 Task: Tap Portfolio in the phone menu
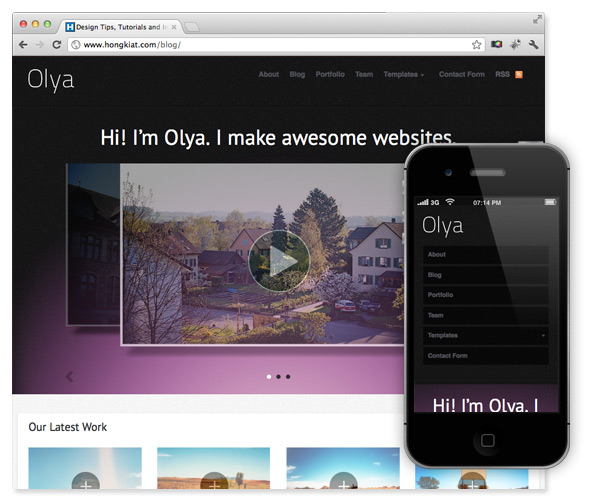486,295
